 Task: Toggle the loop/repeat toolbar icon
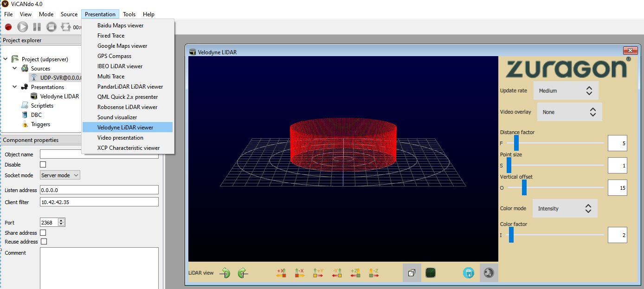[65, 27]
